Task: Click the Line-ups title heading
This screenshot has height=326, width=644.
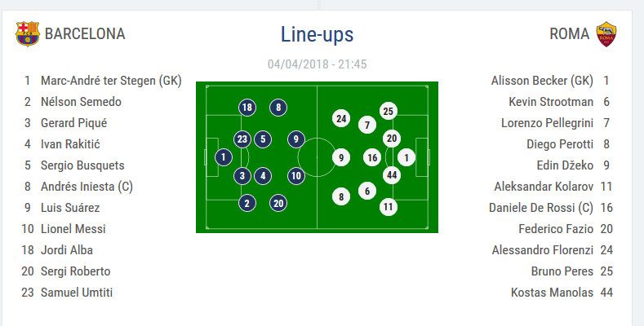Action: pos(317,34)
